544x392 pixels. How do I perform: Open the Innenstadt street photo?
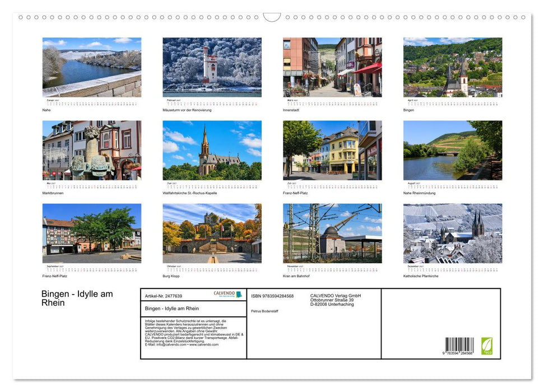pyautogui.click(x=332, y=67)
